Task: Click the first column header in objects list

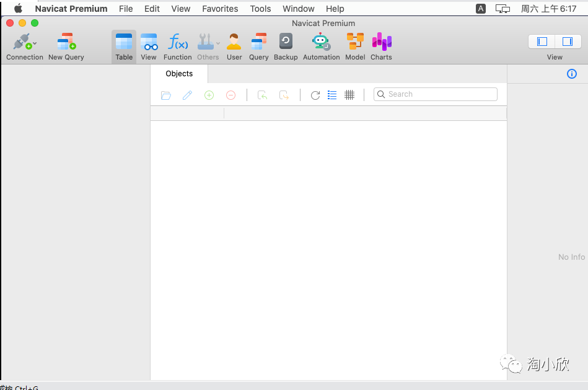Action: 187,113
